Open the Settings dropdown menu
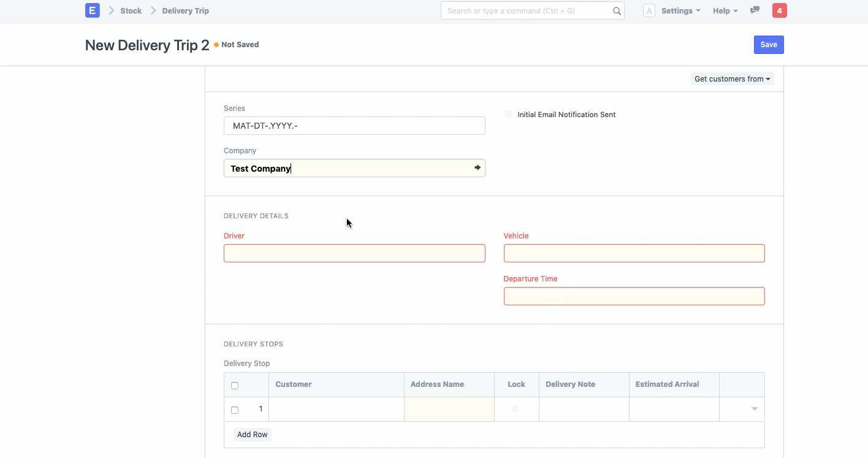Image resolution: width=868 pixels, height=458 pixels. pos(680,11)
